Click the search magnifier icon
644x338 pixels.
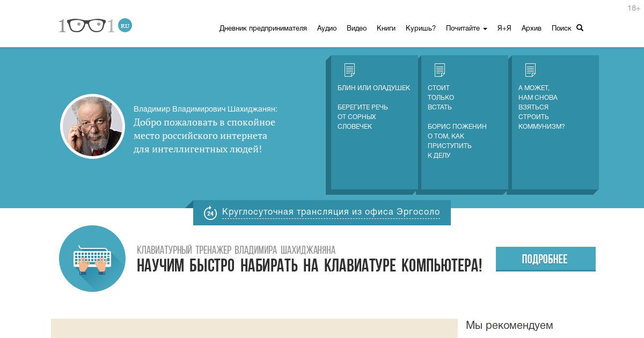pos(580,28)
